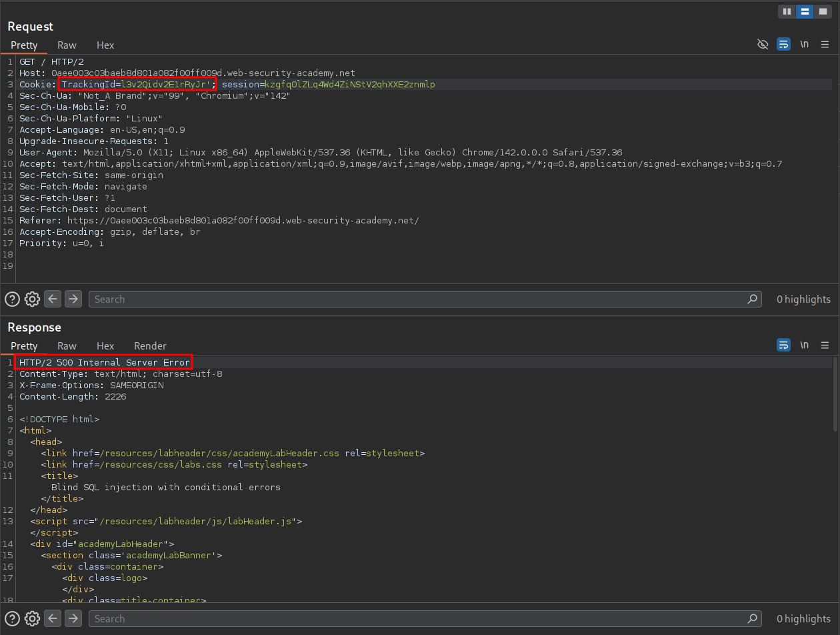This screenshot has height=635, width=840.
Task: Switch to the Request Raw tab
Action: [67, 45]
